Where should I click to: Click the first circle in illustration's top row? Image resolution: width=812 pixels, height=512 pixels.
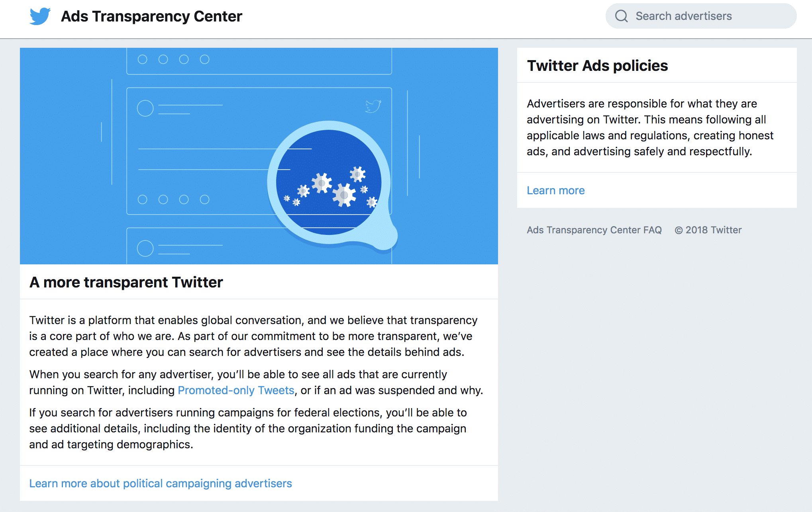(x=142, y=59)
